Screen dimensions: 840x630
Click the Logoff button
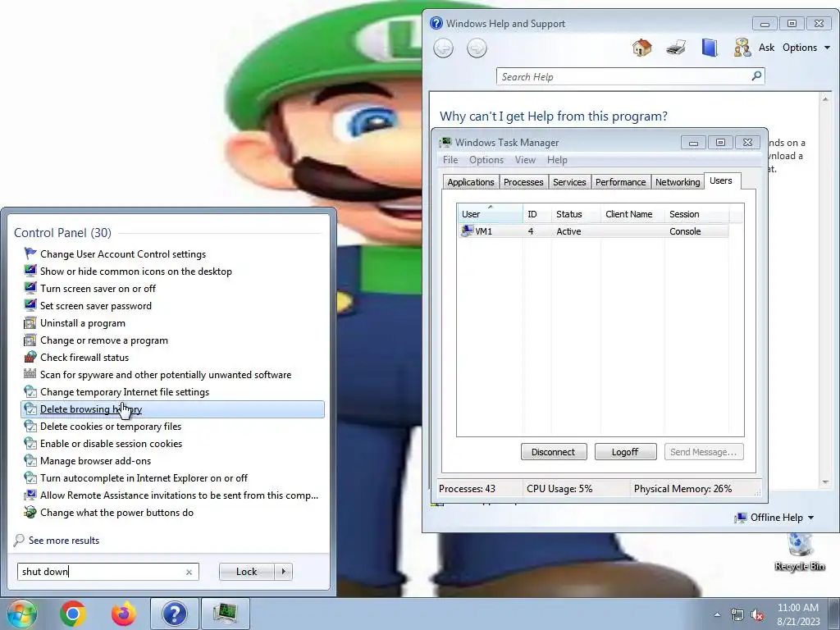click(625, 452)
